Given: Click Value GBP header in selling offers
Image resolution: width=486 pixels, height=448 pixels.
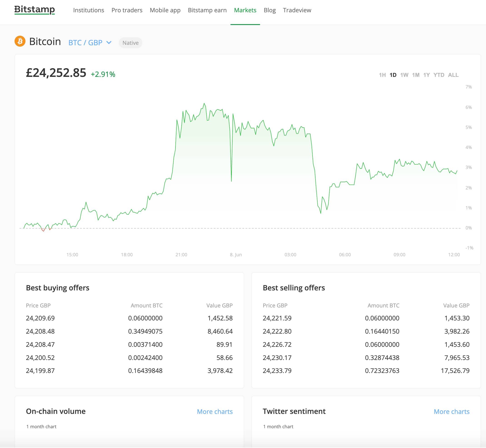Looking at the screenshot, I should [456, 305].
